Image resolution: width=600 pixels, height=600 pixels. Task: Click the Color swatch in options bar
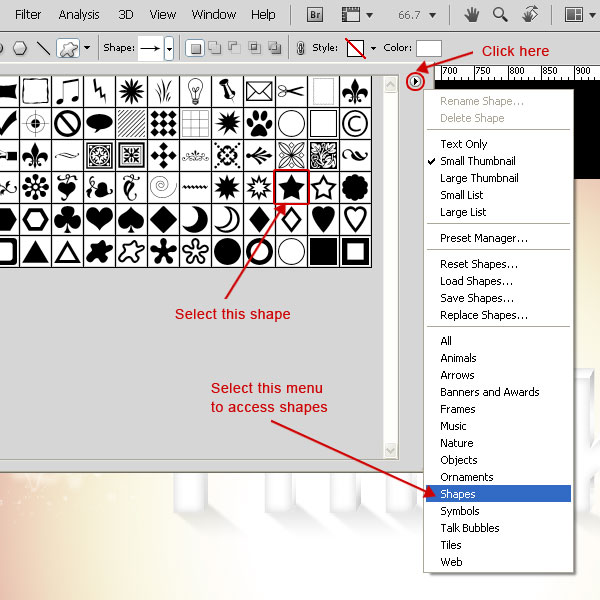tap(429, 48)
